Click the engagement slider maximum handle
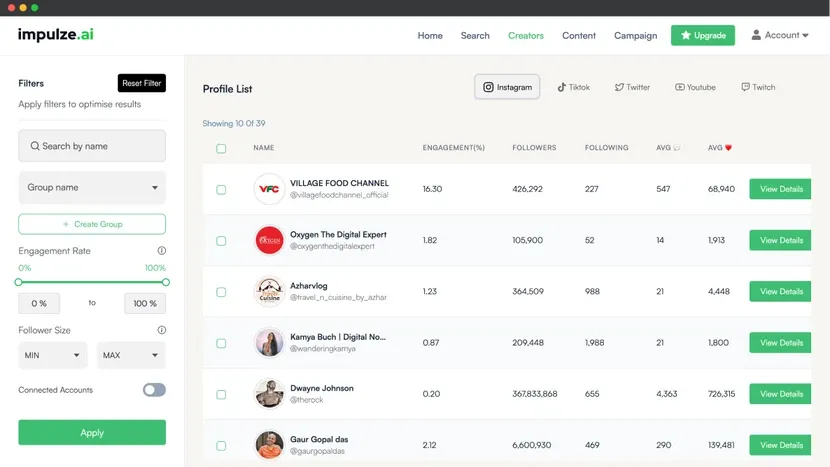The width and height of the screenshot is (830, 467). 166,282
